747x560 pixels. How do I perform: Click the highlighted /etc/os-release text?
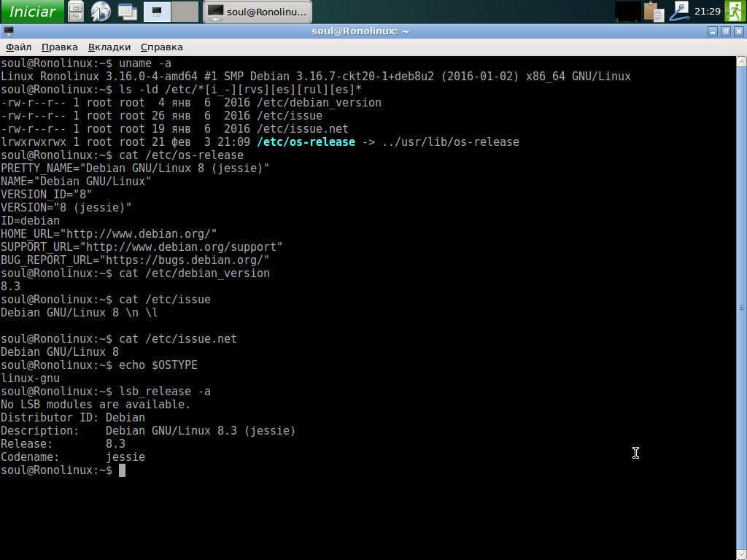click(x=306, y=142)
